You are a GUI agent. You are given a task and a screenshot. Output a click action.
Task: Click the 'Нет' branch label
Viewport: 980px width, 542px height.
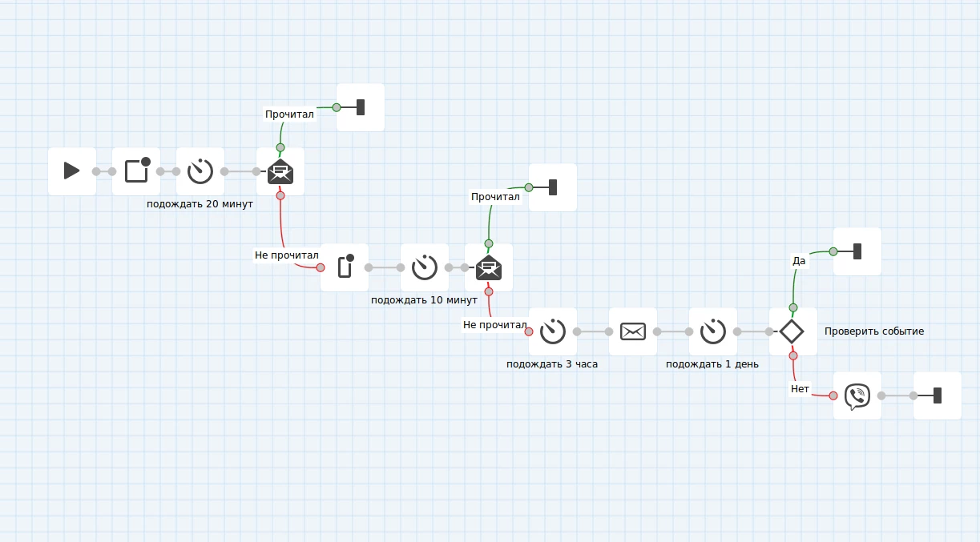pyautogui.click(x=800, y=389)
